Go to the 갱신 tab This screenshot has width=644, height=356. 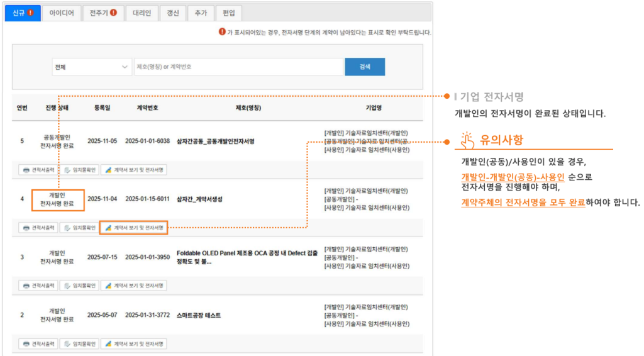[173, 13]
